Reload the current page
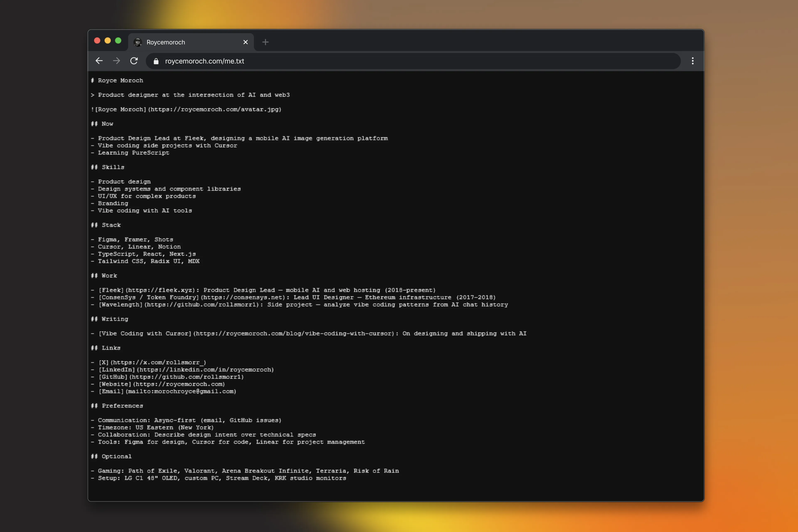 [134, 61]
